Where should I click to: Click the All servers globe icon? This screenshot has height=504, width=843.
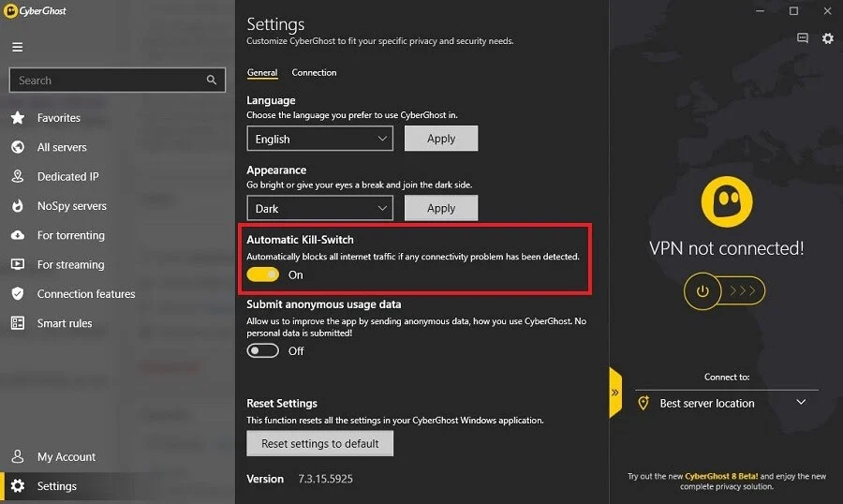tap(17, 147)
